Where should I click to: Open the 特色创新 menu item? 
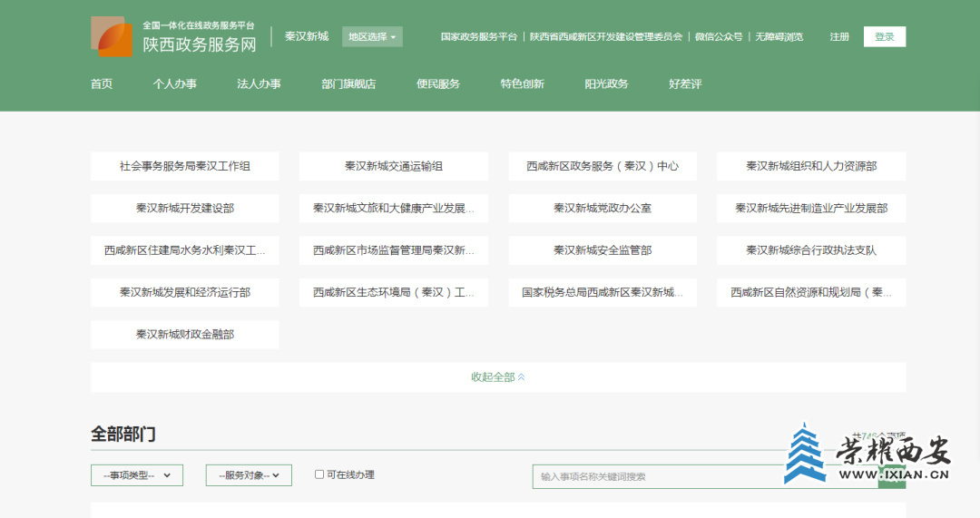[x=523, y=84]
